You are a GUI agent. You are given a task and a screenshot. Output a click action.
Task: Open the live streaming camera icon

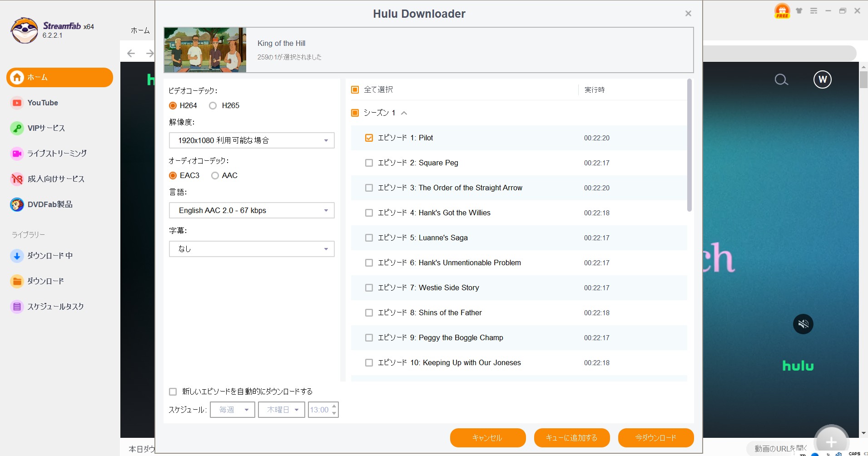coord(17,154)
